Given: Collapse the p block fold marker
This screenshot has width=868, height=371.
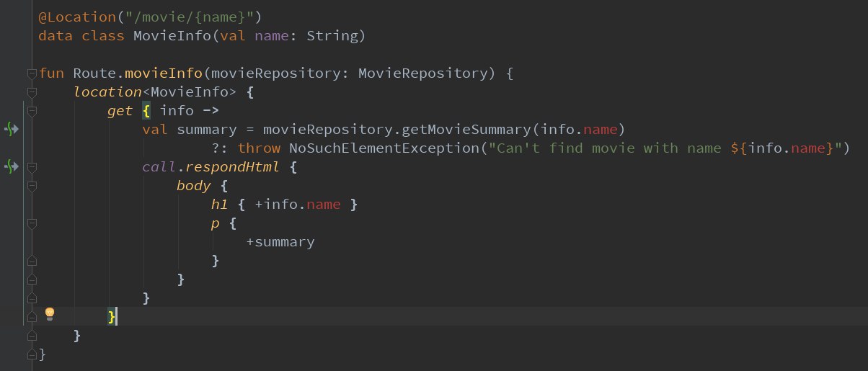Looking at the screenshot, I should (x=31, y=223).
